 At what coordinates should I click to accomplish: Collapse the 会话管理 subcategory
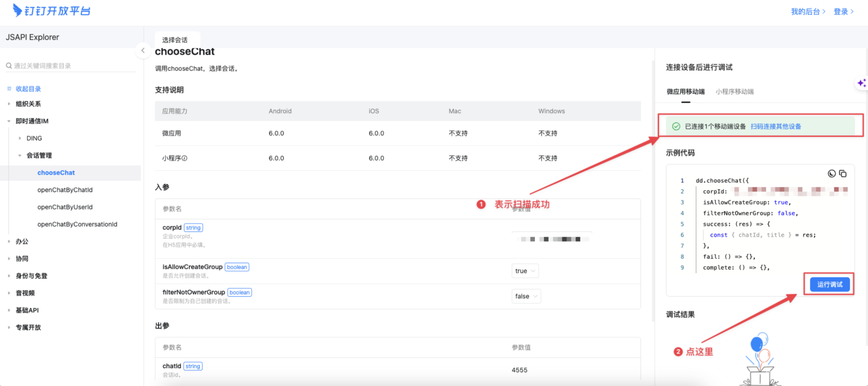tap(20, 155)
